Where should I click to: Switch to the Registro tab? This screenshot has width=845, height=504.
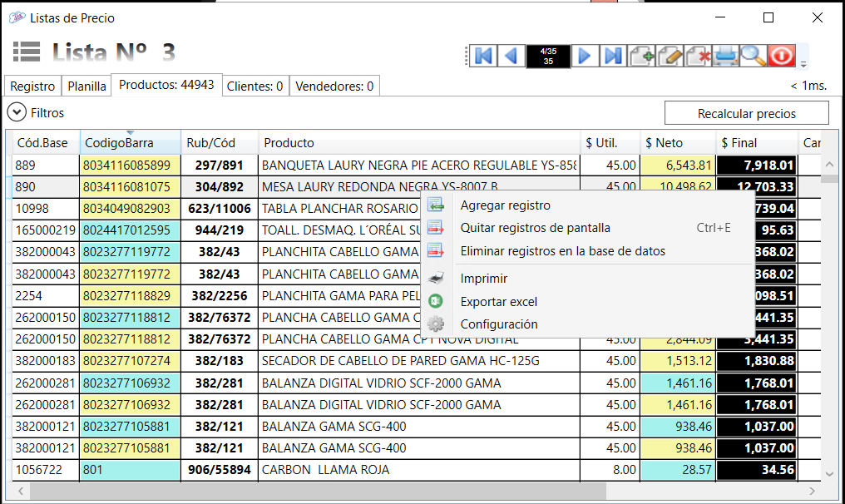32,86
